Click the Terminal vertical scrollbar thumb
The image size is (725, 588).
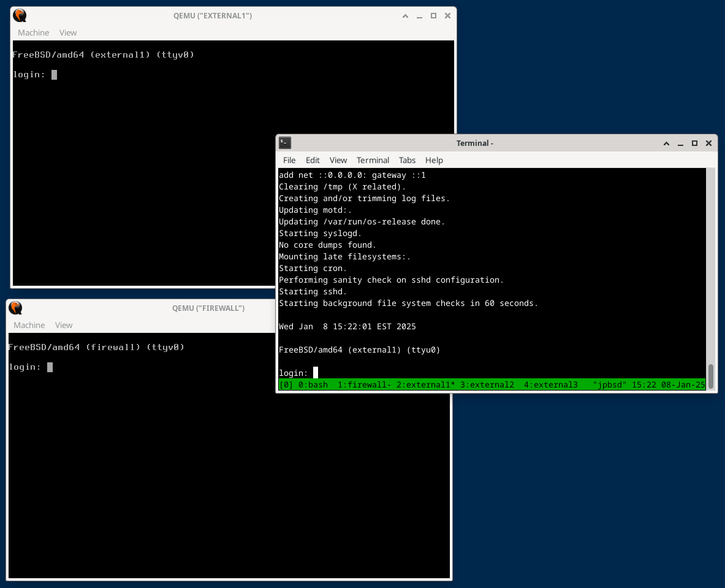(711, 376)
